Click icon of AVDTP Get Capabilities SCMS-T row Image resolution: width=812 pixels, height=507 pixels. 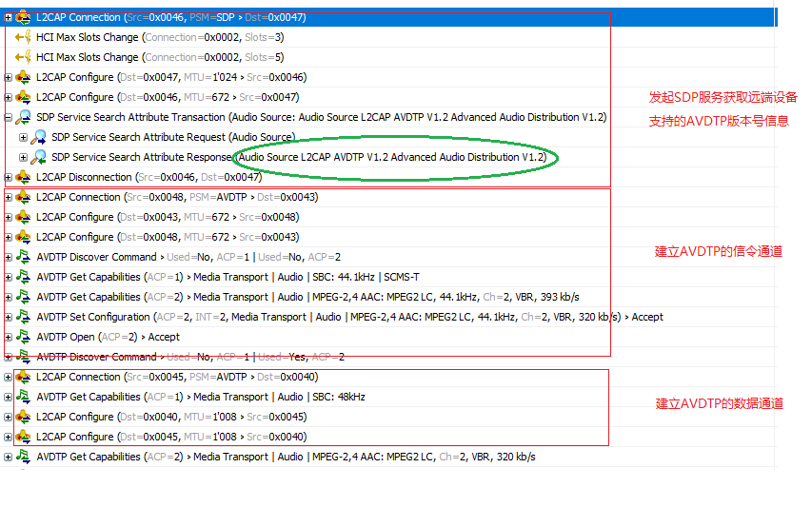[x=23, y=278]
